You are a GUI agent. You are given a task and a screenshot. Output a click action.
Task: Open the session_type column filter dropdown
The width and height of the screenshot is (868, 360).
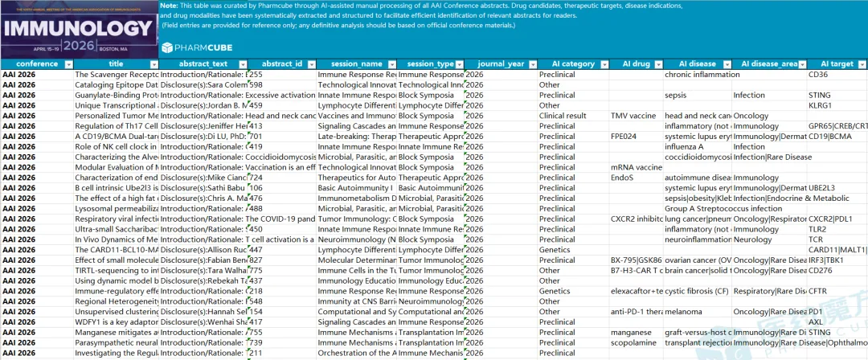coord(459,64)
